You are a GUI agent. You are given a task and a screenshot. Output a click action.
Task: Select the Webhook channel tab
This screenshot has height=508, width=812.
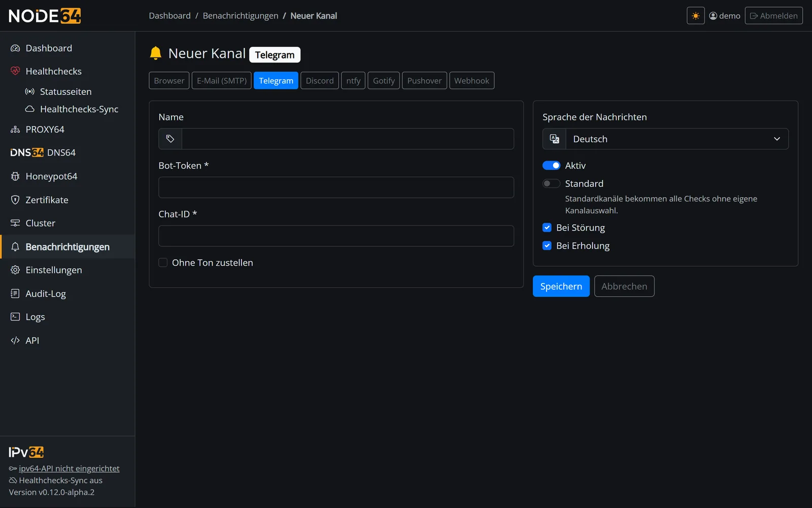[471, 80]
